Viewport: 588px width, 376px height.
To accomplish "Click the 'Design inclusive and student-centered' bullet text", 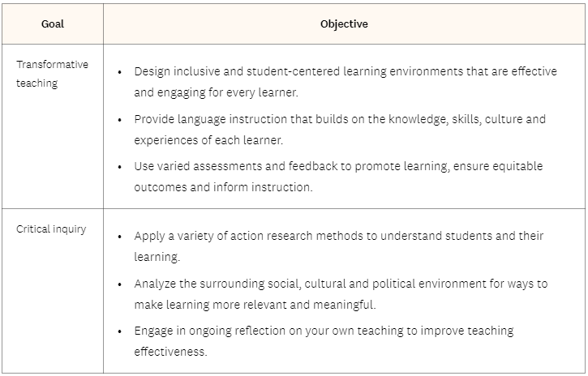I will point(346,82).
